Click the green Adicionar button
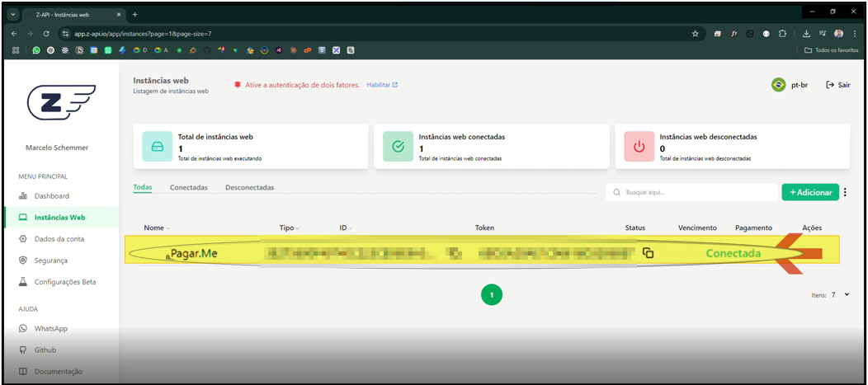Viewport: 868px width, 385px height. click(x=810, y=193)
